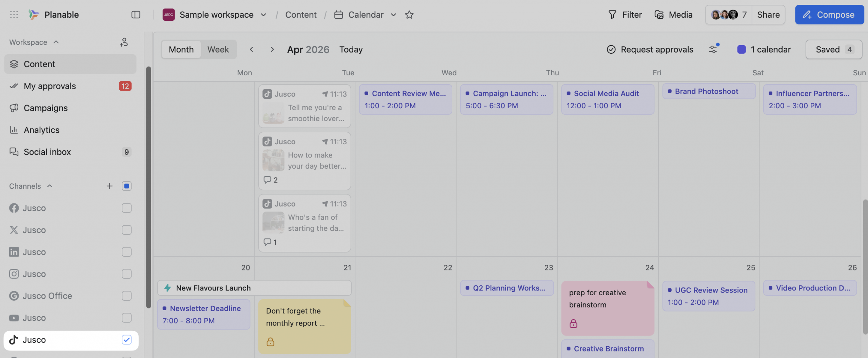Star the Calendar view as favorite
Viewport: 868px width, 358px height.
(x=409, y=15)
